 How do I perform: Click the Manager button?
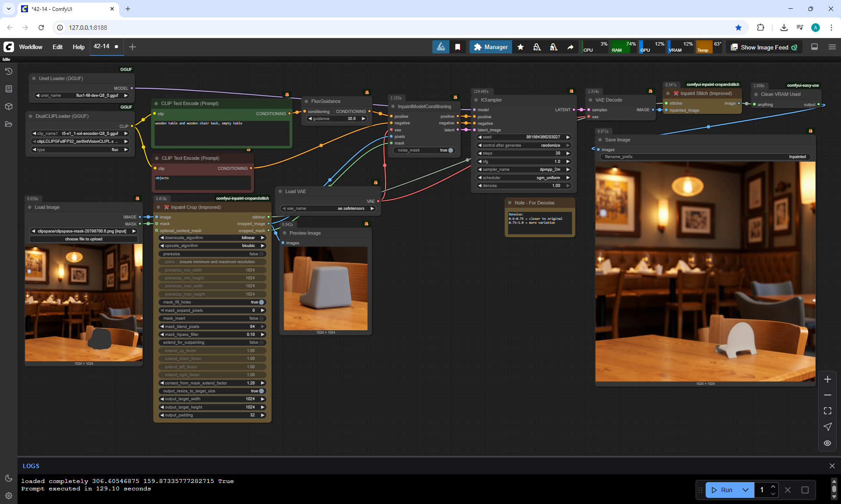[491, 47]
